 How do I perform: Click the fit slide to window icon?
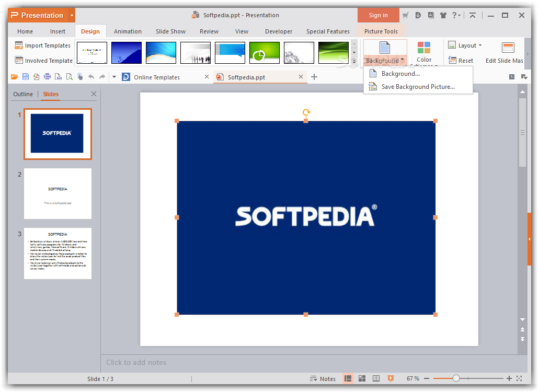(519, 378)
